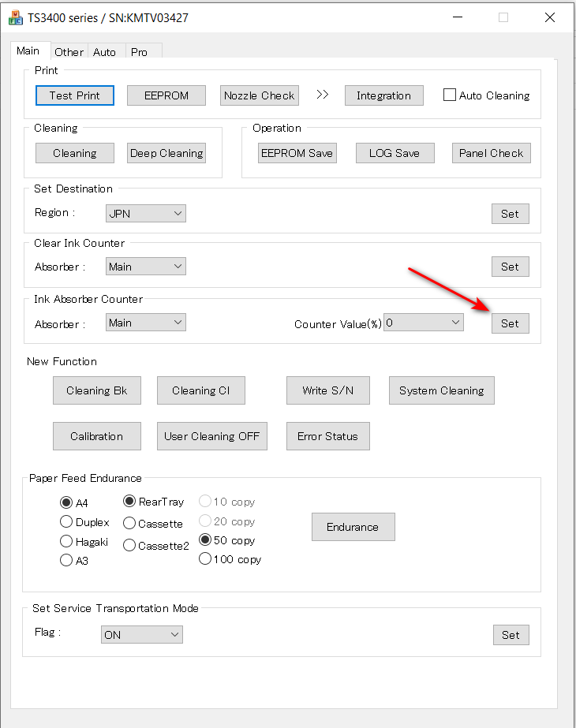576x728 pixels.
Task: Click the Cleaning Cl button
Action: (x=201, y=390)
